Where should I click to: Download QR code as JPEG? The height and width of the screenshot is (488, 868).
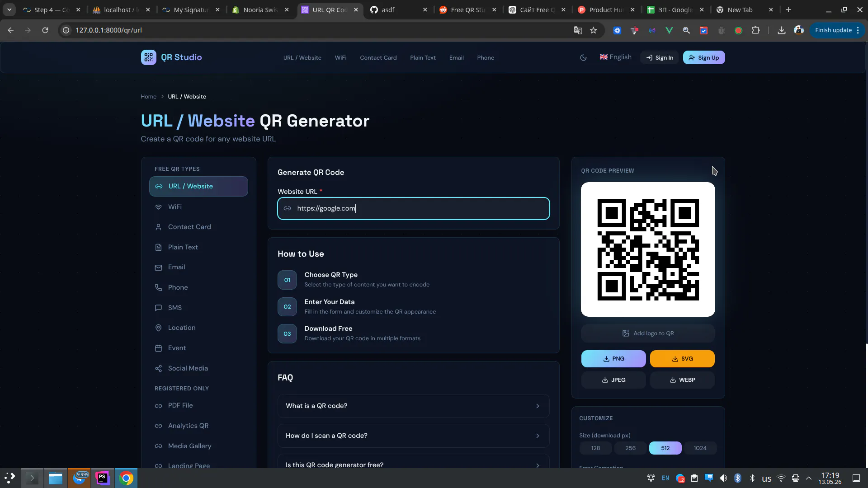click(x=613, y=380)
